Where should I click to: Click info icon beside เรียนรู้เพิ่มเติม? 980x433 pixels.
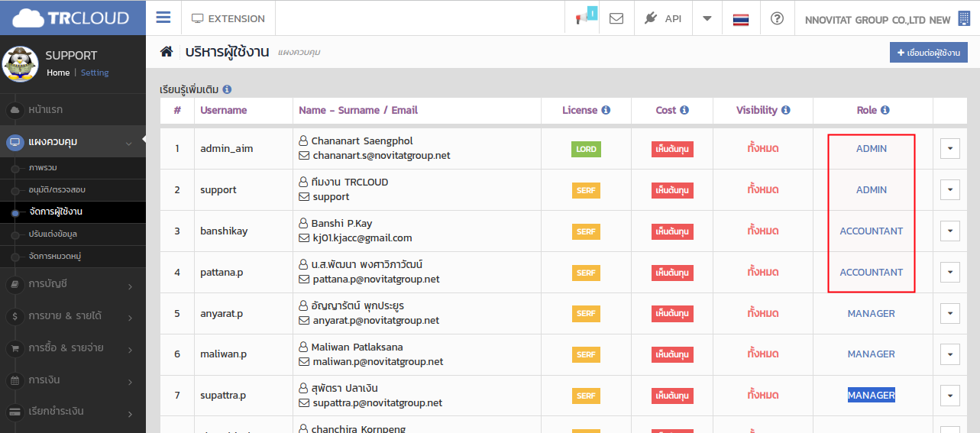coord(227,89)
